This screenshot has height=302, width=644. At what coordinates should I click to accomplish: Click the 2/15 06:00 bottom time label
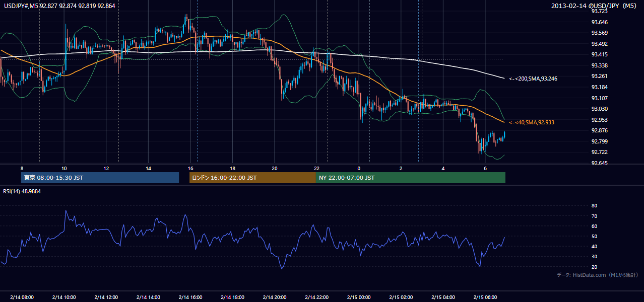point(485,297)
